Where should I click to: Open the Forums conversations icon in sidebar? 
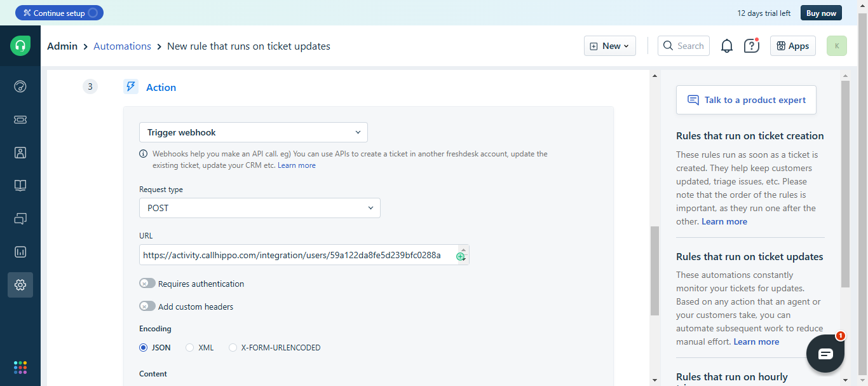tap(20, 219)
